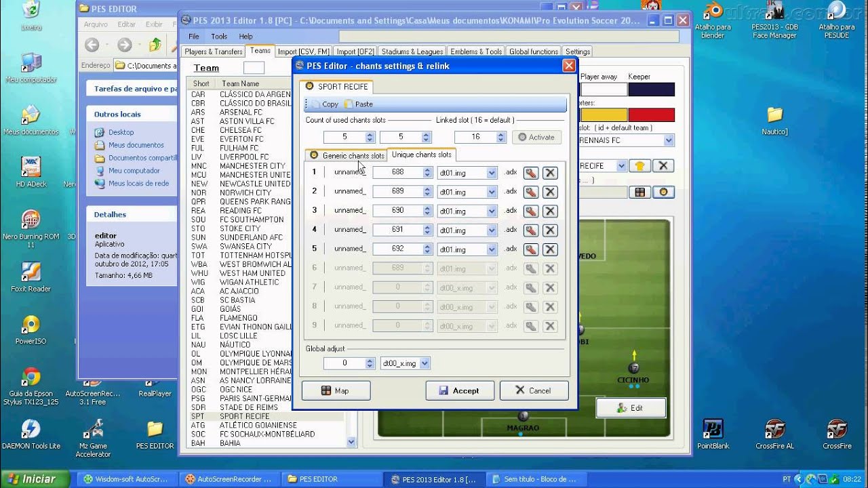Click the wrench relink icon for chant 5
Screen dimensions: 868x488
[x=531, y=249]
